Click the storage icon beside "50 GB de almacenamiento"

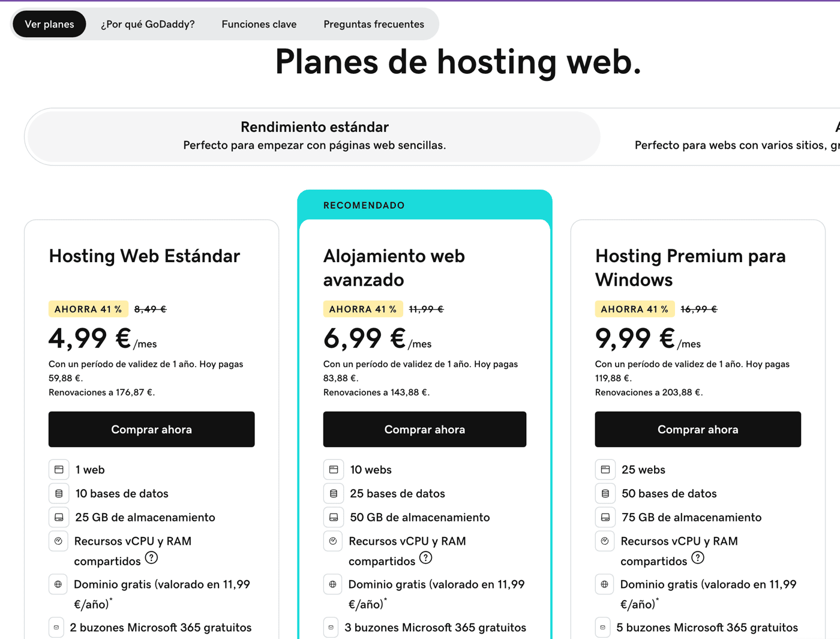334,517
